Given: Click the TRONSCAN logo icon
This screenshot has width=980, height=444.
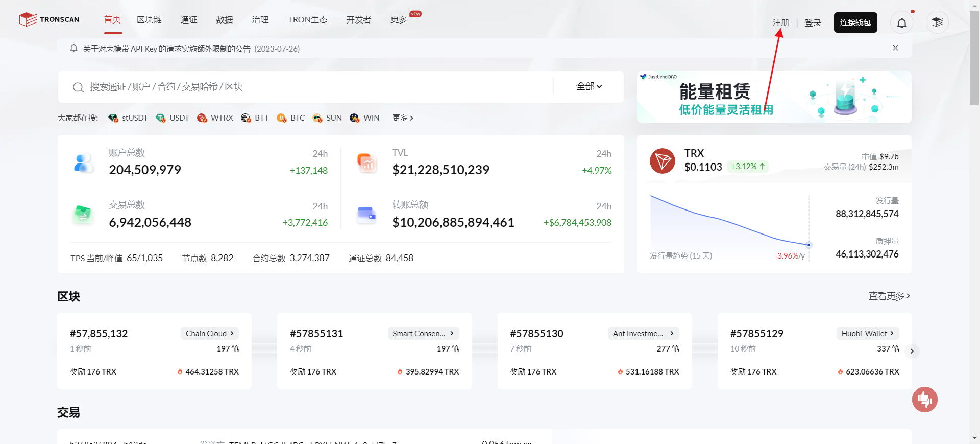Looking at the screenshot, I should (x=28, y=19).
